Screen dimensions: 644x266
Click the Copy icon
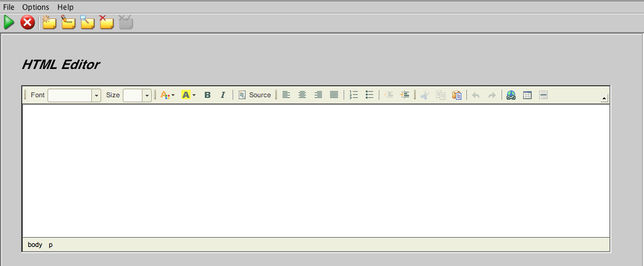coord(440,95)
